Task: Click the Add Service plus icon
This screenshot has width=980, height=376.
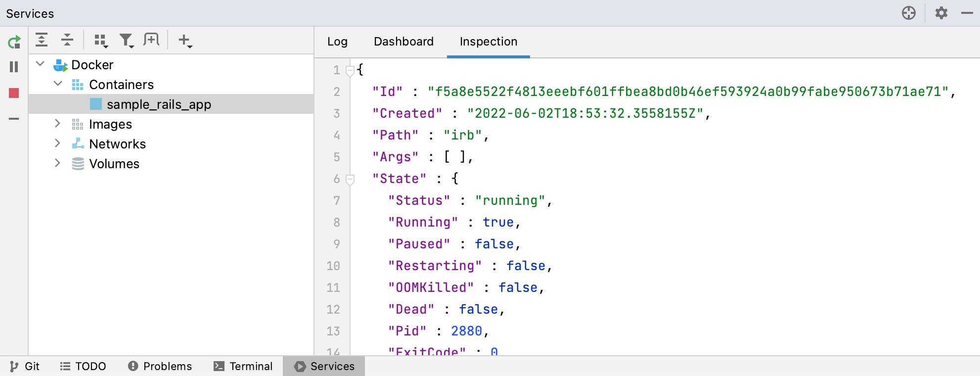Action: [x=185, y=41]
